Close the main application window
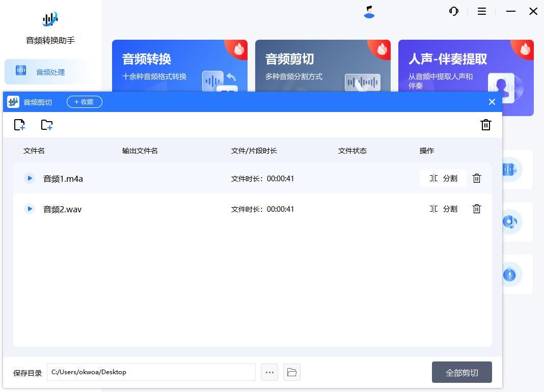544x392 pixels. (x=533, y=11)
